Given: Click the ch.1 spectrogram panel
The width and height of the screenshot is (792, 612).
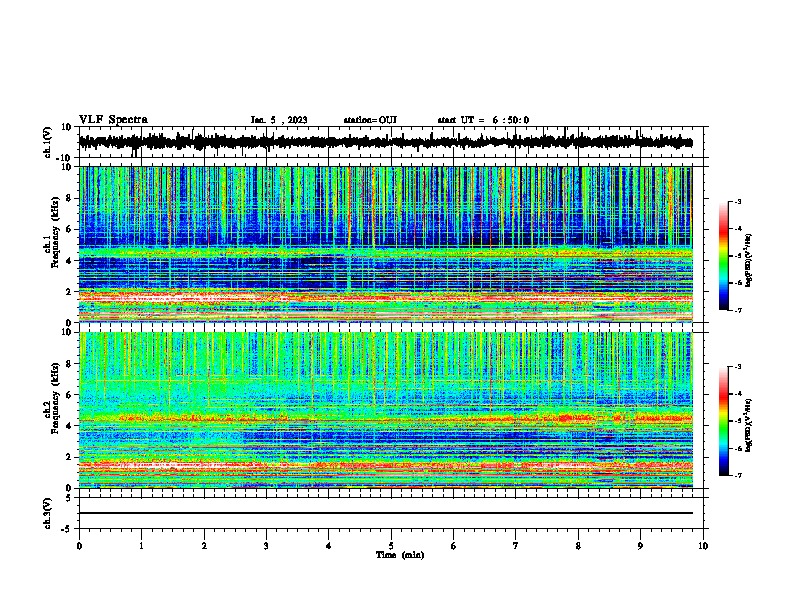Looking at the screenshot, I should point(385,244).
